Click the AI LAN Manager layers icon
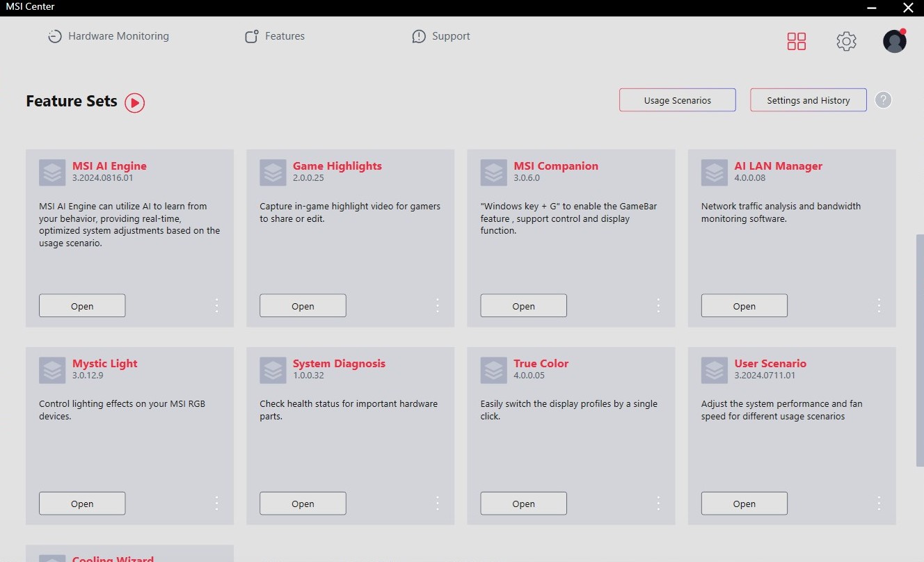The image size is (924, 562). [715, 172]
